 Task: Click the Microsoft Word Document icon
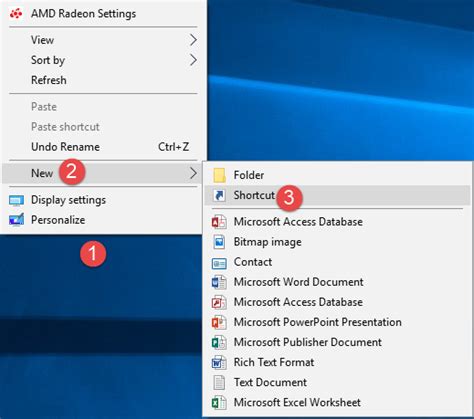[x=219, y=282]
